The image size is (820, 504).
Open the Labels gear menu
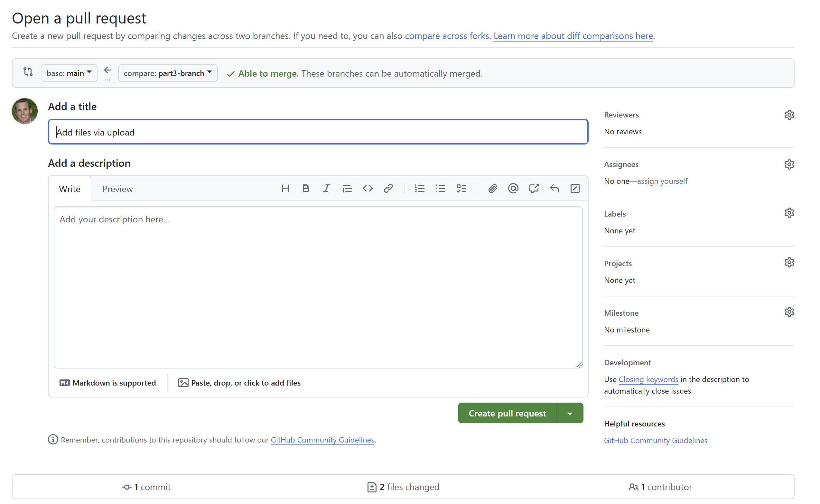pos(789,213)
